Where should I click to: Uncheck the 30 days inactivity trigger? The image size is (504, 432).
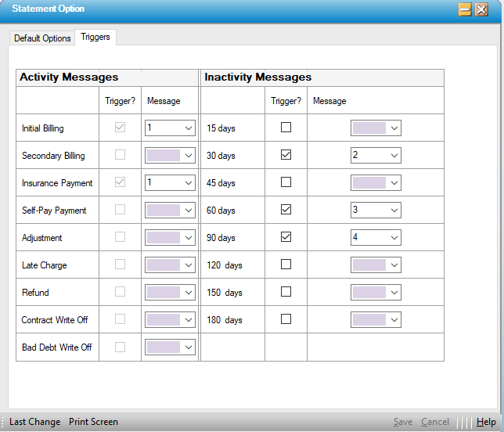pos(286,155)
